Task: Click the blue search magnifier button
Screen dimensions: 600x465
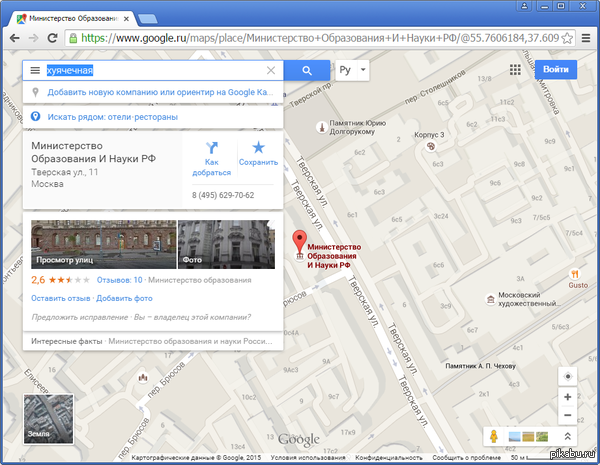Action: click(307, 70)
